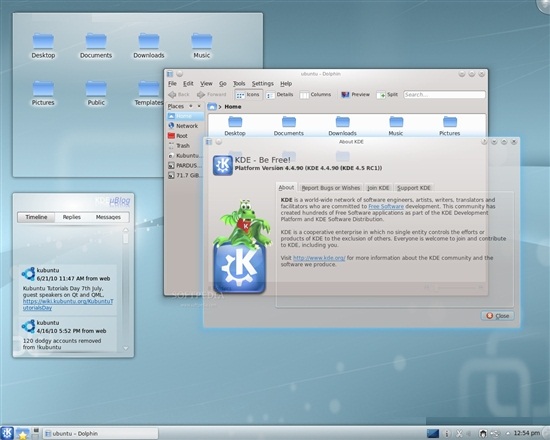The width and height of the screenshot is (550, 440).
Task: Open the info notifications tray icon
Action: pyautogui.click(x=447, y=434)
